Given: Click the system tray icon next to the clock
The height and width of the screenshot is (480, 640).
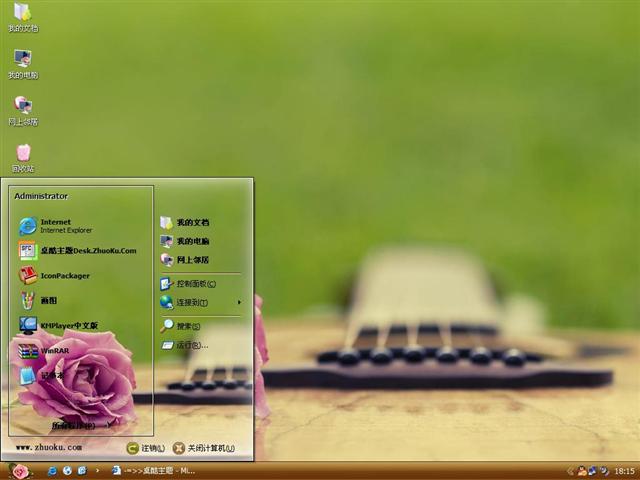Looking at the screenshot, I should tap(604, 471).
